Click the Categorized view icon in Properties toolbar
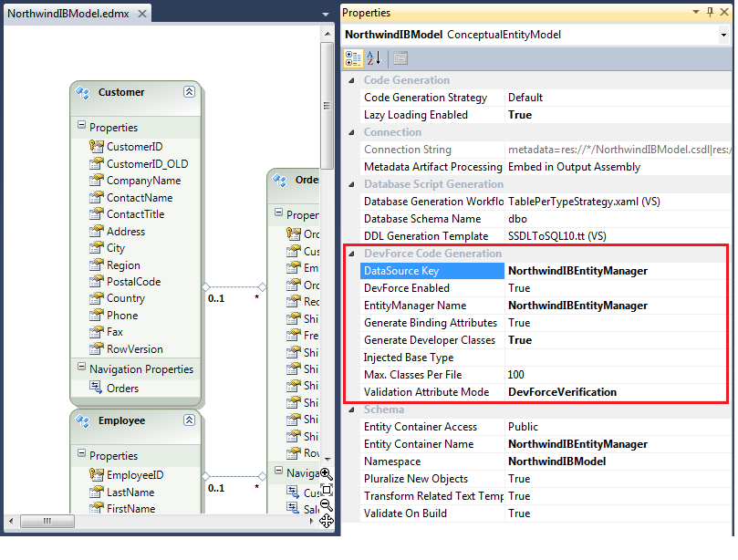This screenshot has height=560, width=738. tap(353, 58)
